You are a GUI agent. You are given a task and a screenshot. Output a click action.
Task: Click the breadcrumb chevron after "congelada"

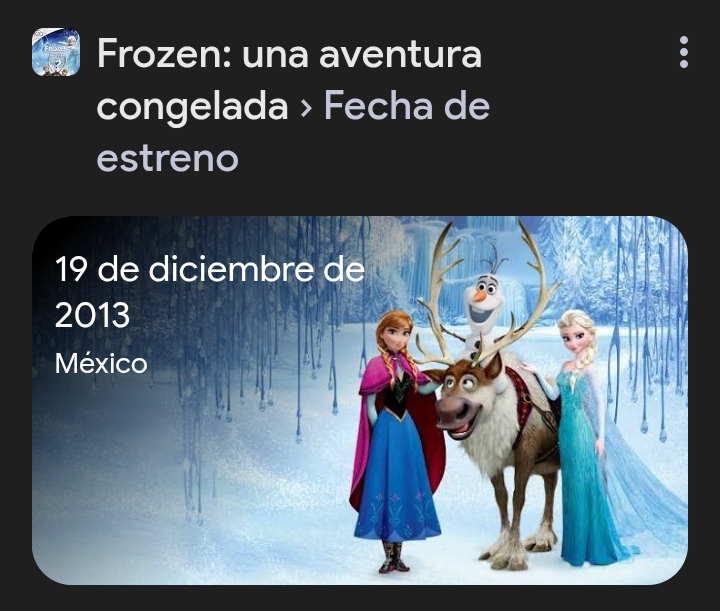coord(306,108)
